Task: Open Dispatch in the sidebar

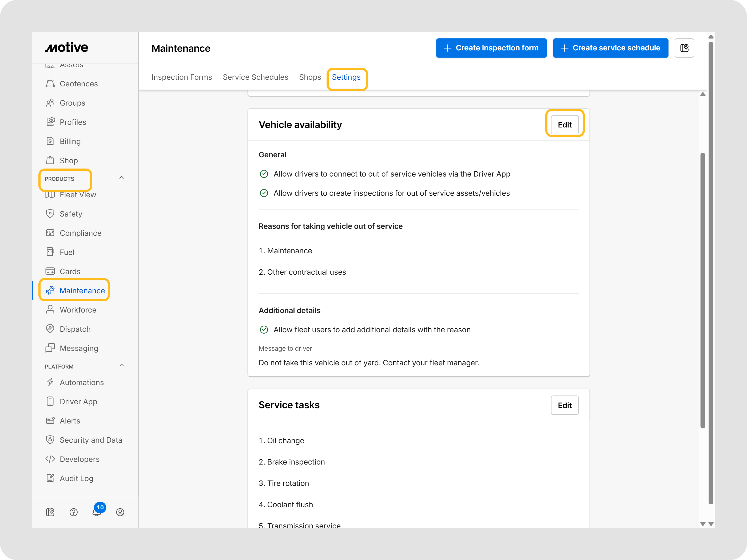Action: click(68, 329)
